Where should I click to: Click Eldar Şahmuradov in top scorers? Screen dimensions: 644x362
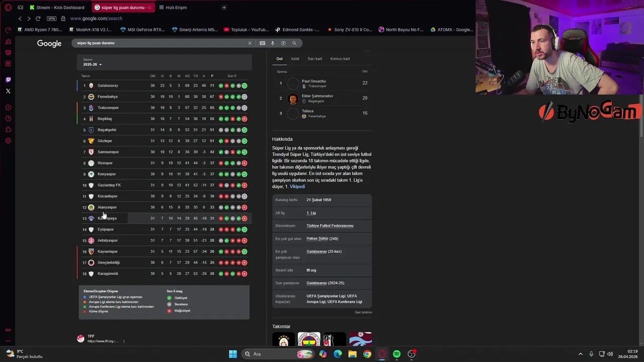click(x=317, y=96)
